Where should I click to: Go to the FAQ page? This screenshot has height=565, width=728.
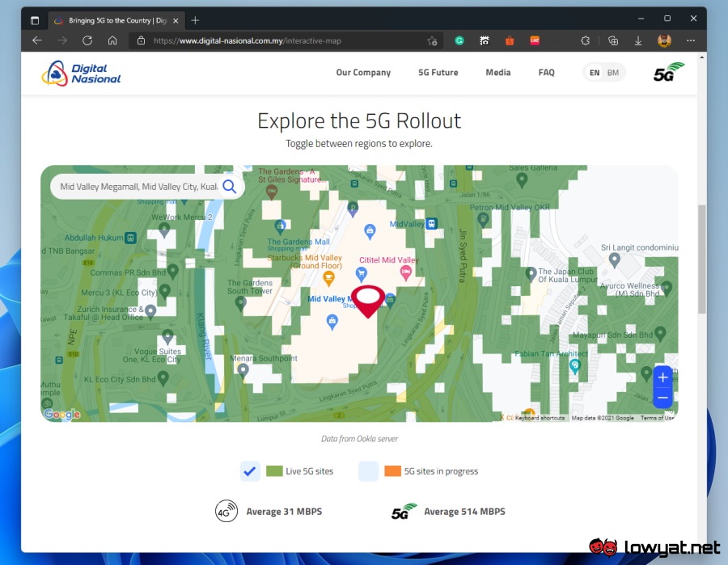pyautogui.click(x=547, y=73)
